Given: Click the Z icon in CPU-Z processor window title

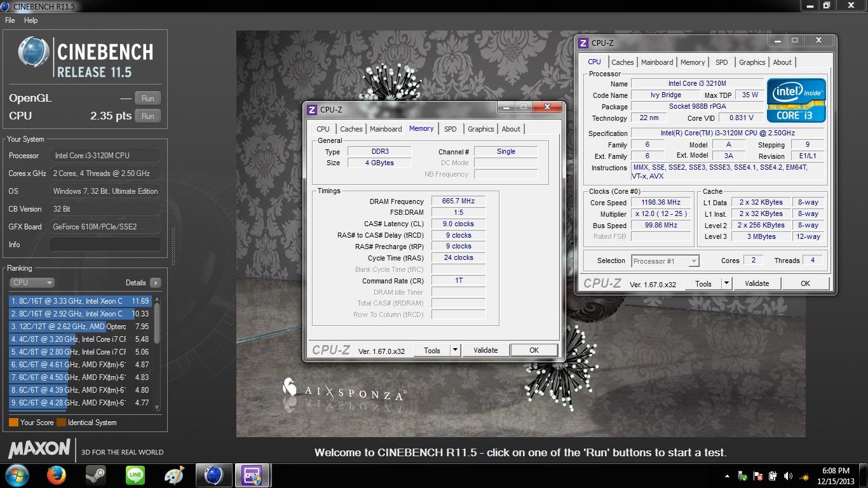Looking at the screenshot, I should 583,43.
